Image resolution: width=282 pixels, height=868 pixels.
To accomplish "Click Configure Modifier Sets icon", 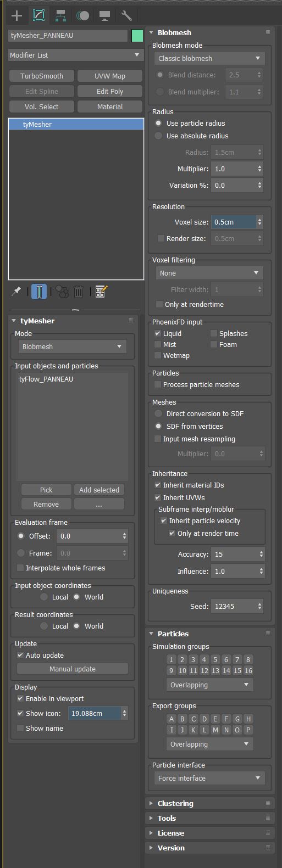I will 101,292.
